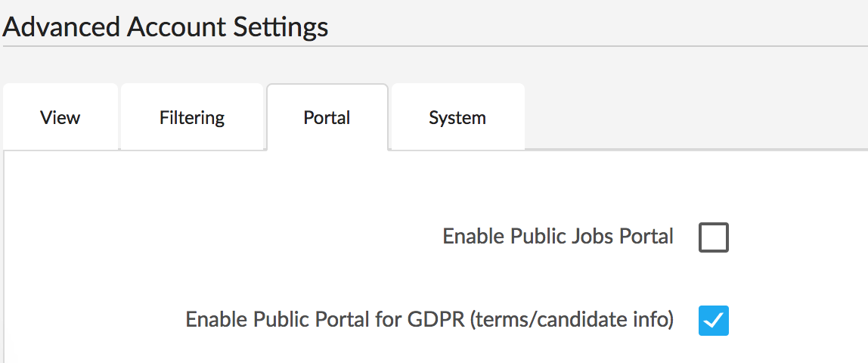Click the "Advanced Account Settings" heading
The width and height of the screenshot is (868, 363).
click(166, 27)
